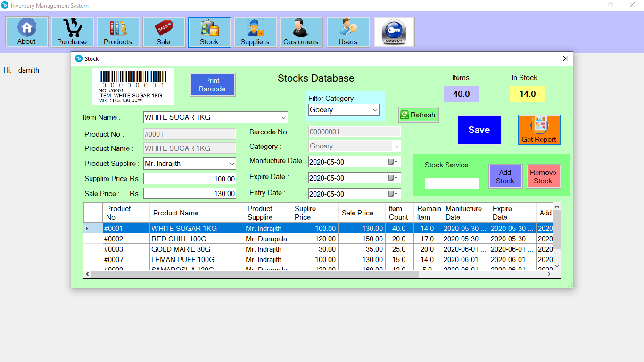Go to the Sale screen
The image size is (644, 362).
[x=164, y=32]
